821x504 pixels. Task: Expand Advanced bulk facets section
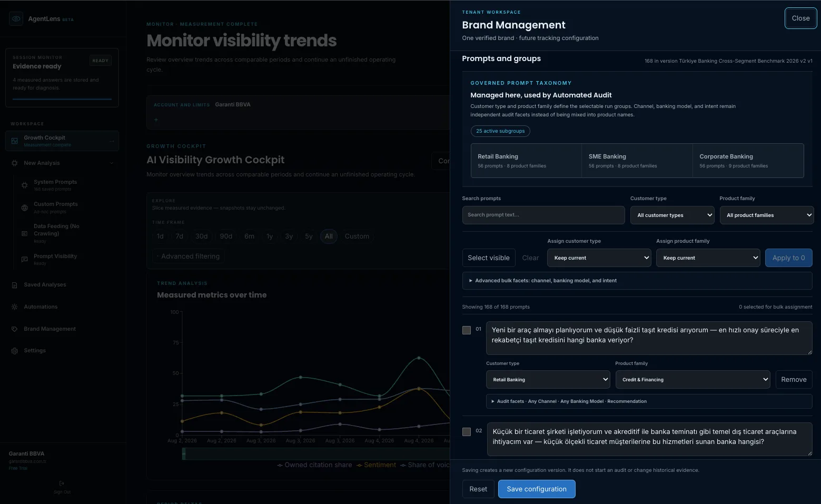click(x=637, y=281)
